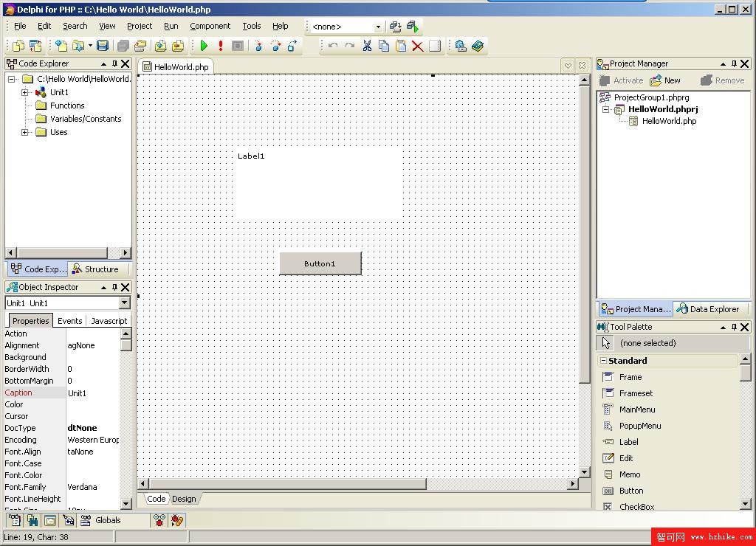Click the Redo arrow icon
The image size is (756, 546).
click(350, 46)
